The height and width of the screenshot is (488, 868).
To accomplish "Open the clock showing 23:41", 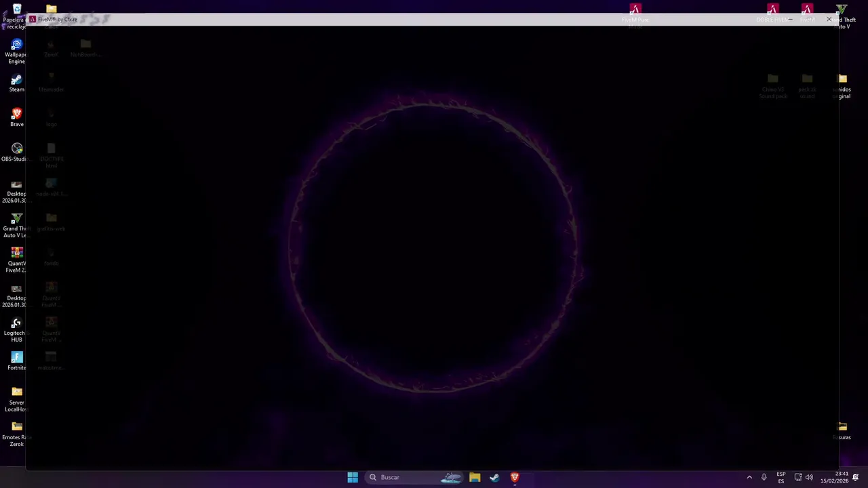I will point(834,477).
